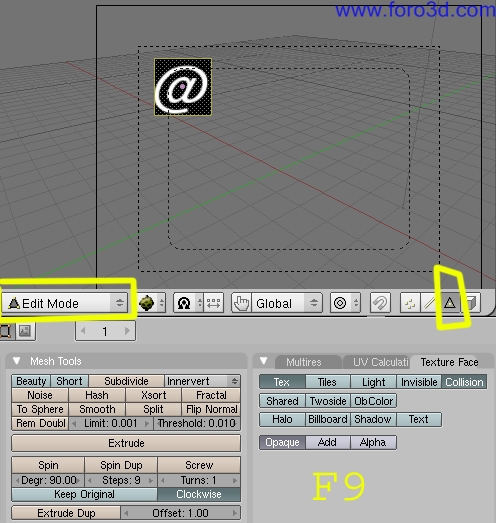Switch to face select mode triangle icon
This screenshot has width=496, height=523.
[x=450, y=303]
